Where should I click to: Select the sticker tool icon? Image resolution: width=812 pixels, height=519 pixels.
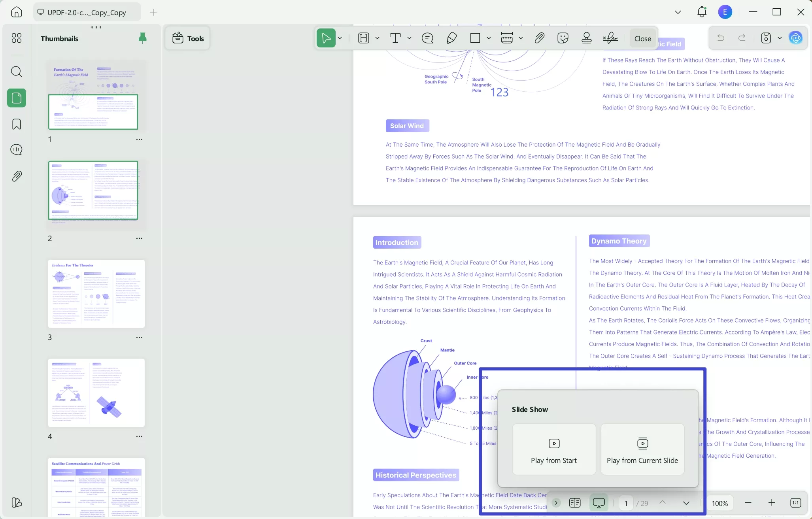(x=563, y=38)
